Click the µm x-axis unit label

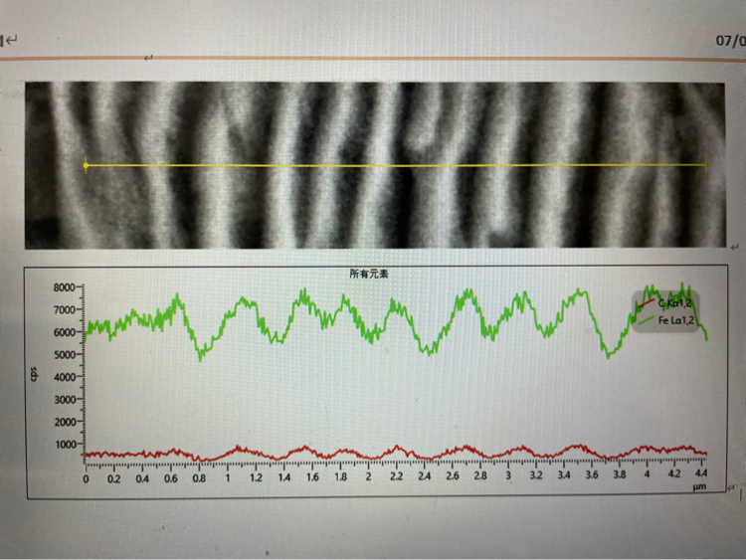click(x=699, y=486)
